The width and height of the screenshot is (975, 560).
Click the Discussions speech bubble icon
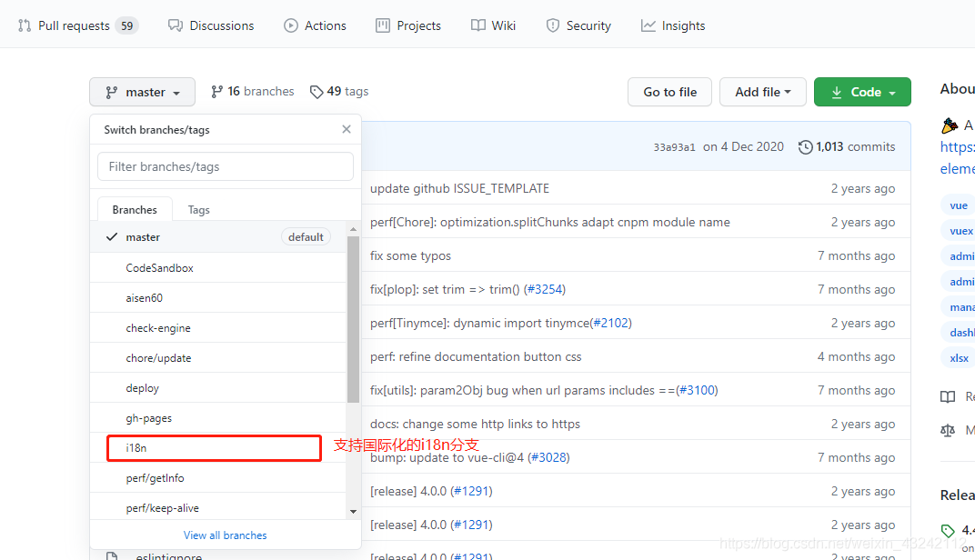point(176,25)
